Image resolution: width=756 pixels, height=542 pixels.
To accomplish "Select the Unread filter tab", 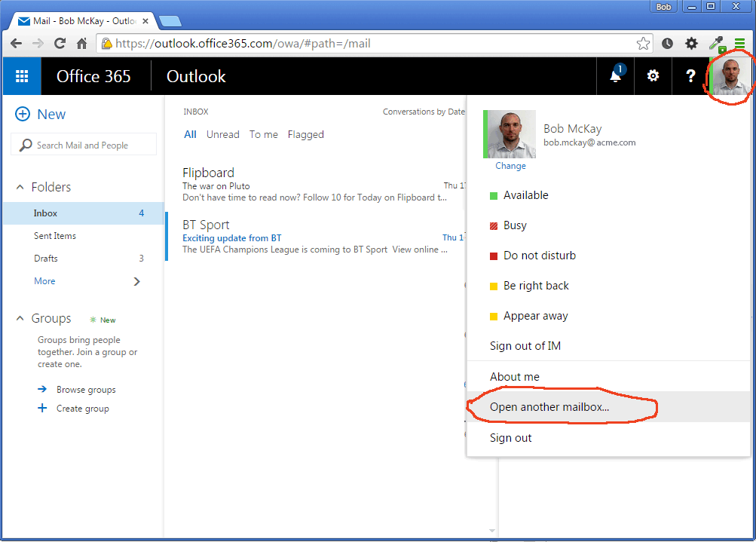I will tap(223, 134).
